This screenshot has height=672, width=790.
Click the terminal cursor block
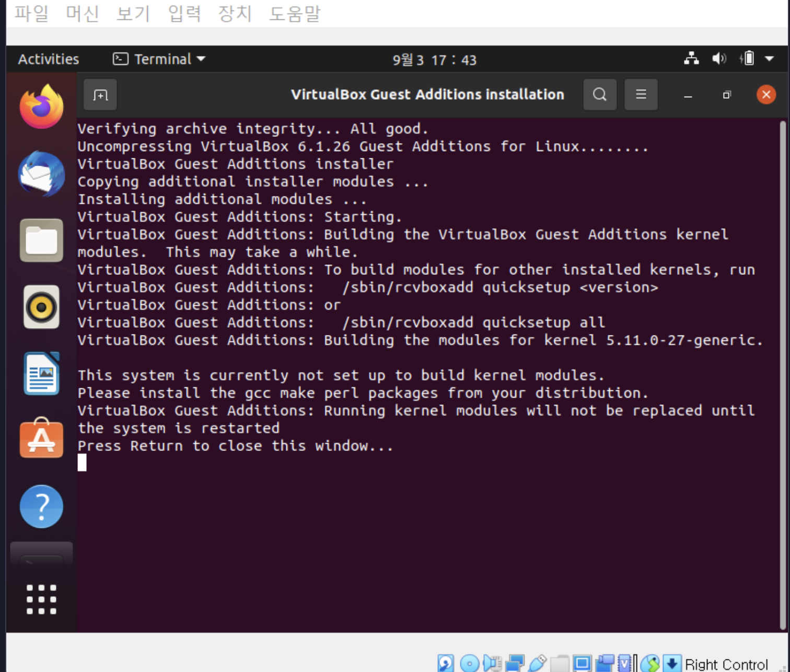click(82, 462)
